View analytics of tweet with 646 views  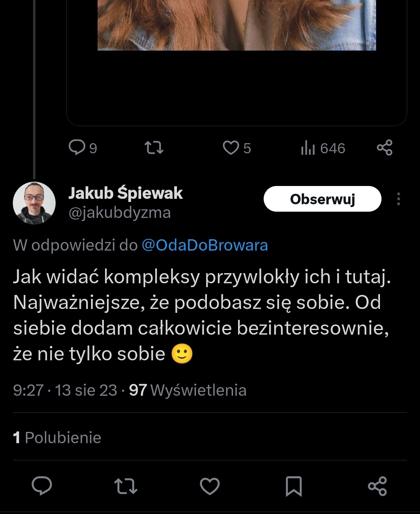pos(323,148)
